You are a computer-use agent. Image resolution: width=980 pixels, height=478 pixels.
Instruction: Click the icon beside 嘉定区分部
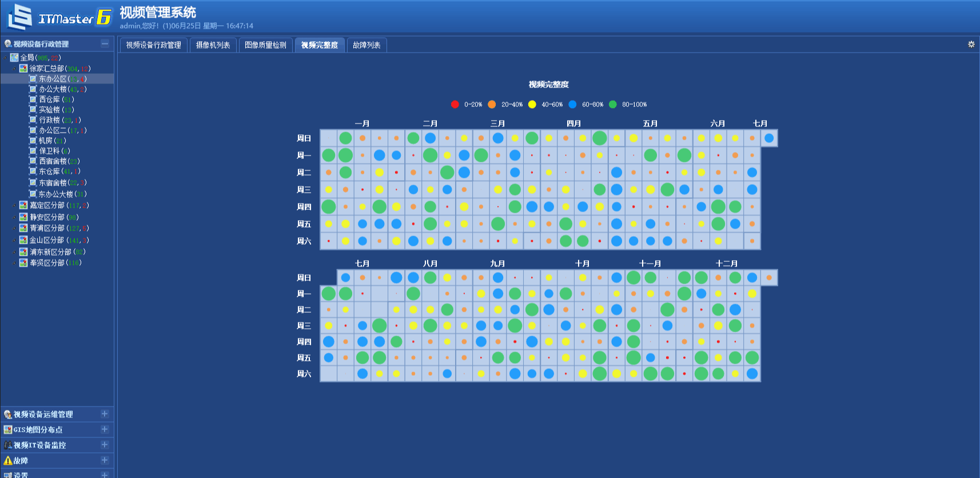[x=23, y=205]
